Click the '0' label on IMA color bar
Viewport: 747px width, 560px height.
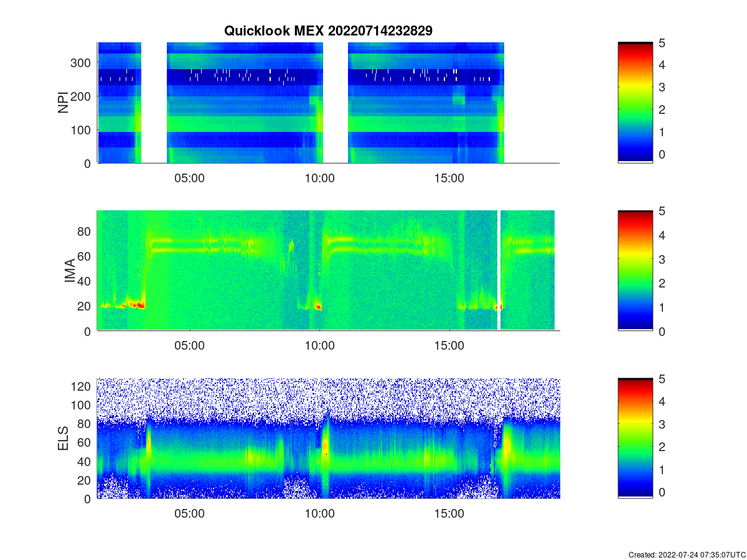point(661,332)
